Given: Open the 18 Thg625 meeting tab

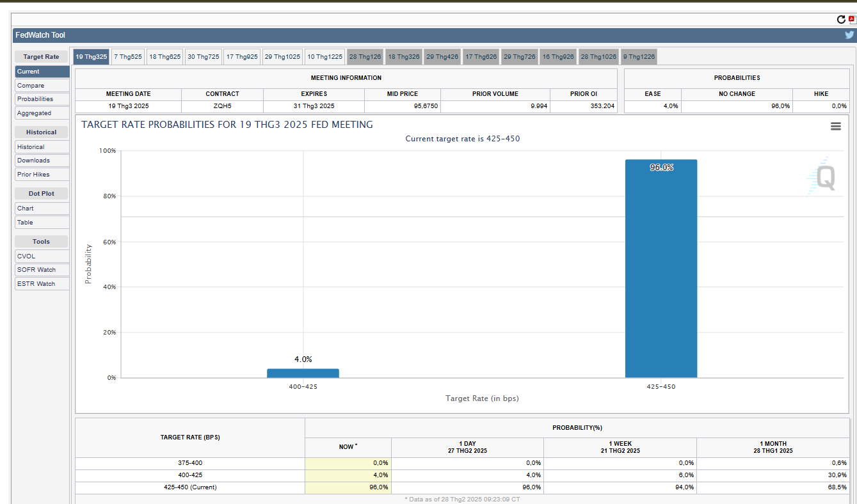Looking at the screenshot, I should tap(165, 57).
